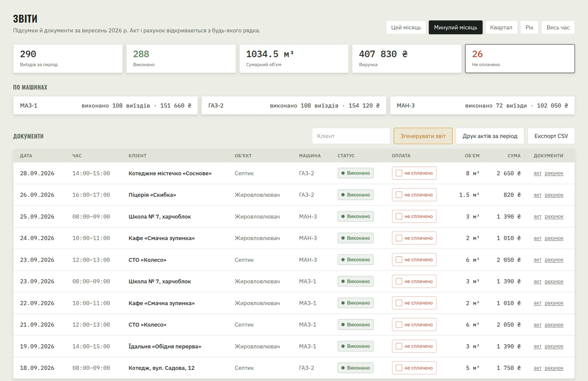
Task: Mark the Їдальня «Обідня перерва» visit as paid
Action: pos(414,346)
